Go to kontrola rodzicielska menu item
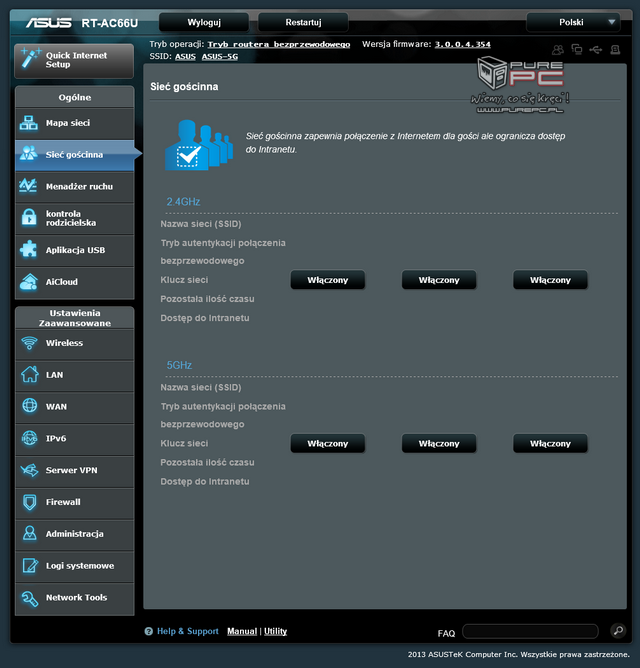 point(75,218)
